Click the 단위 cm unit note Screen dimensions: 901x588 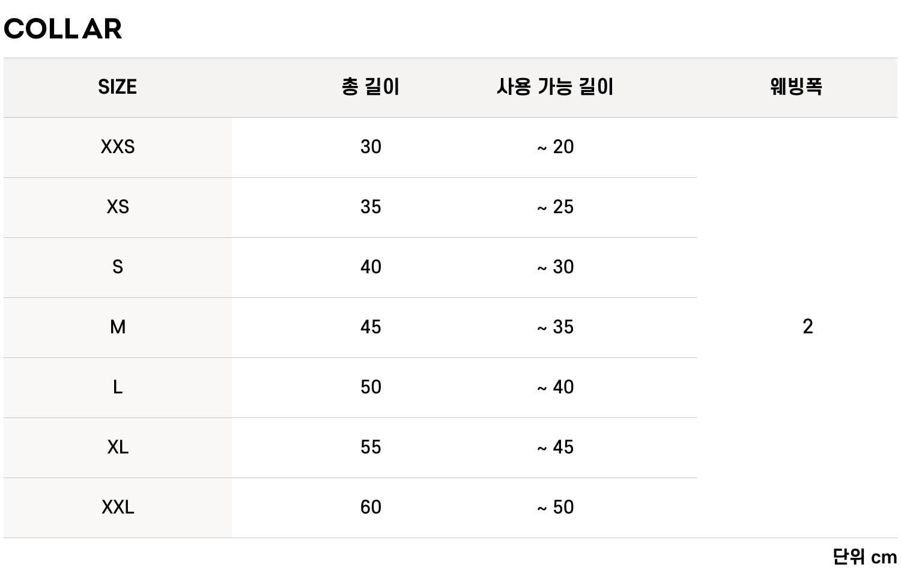864,557
